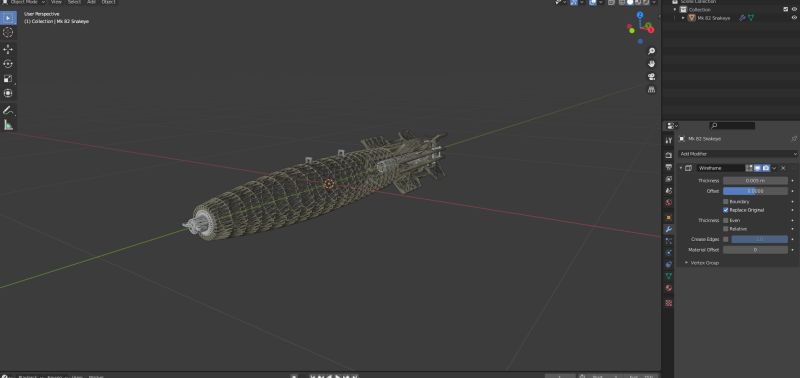Uncheck Replace Original checkbox

[x=726, y=210]
